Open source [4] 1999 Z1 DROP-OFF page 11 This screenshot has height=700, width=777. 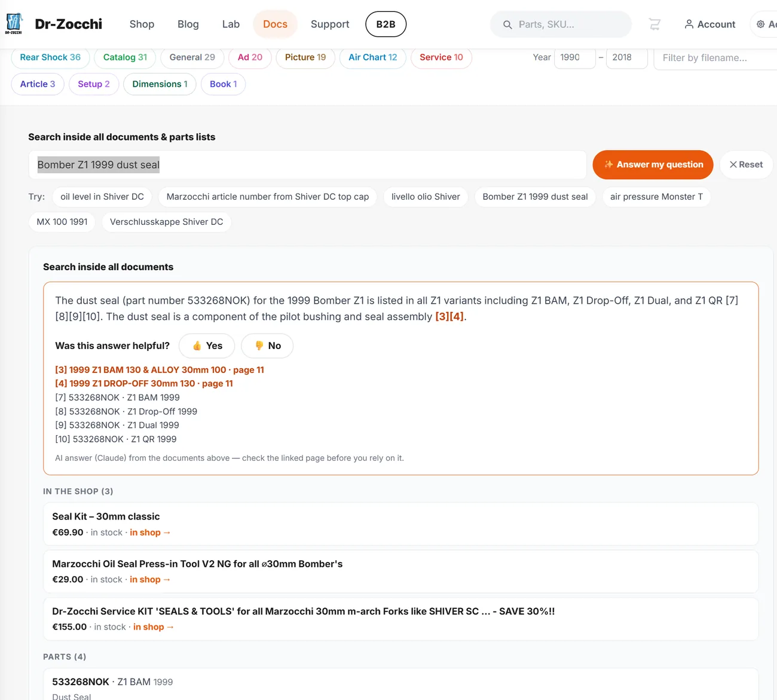[144, 384]
